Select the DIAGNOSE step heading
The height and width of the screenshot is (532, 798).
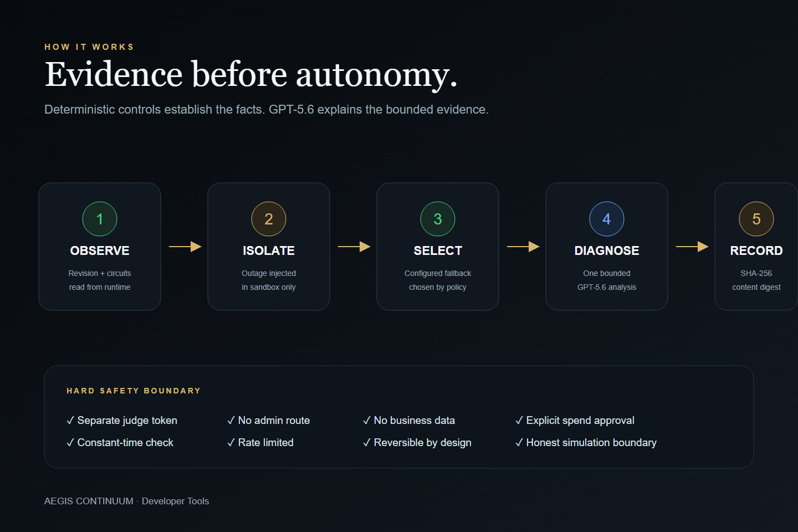click(x=607, y=250)
